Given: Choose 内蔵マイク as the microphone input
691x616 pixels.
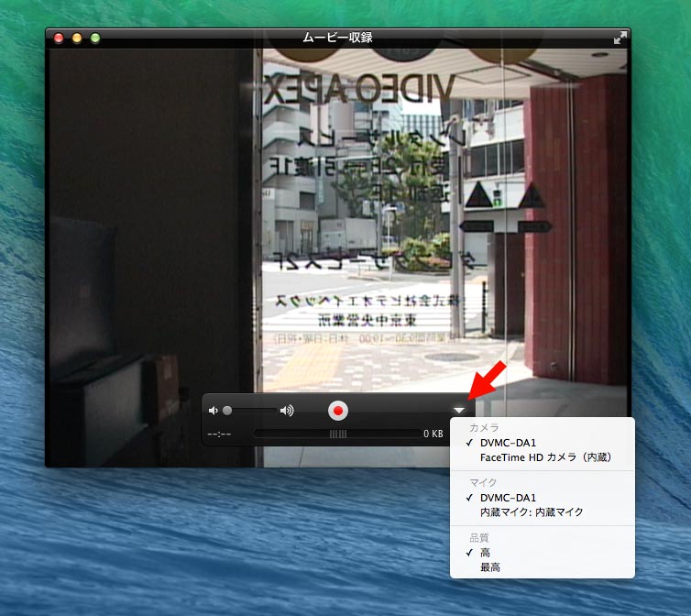Looking at the screenshot, I should (x=531, y=511).
